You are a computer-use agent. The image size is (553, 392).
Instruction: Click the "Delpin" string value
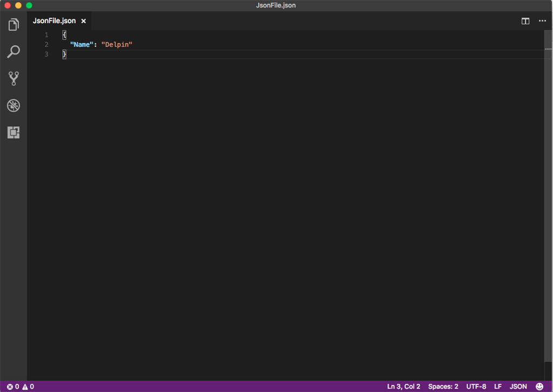point(117,44)
